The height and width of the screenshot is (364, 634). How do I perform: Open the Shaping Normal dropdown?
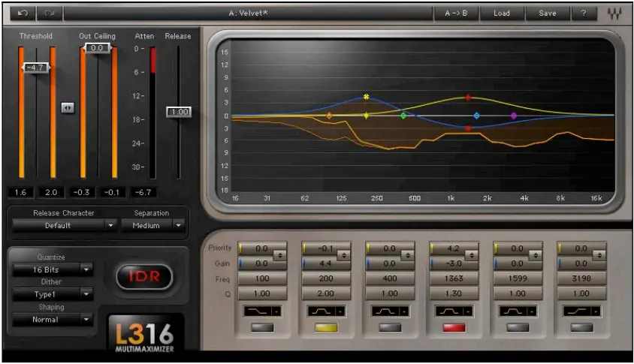coord(53,320)
